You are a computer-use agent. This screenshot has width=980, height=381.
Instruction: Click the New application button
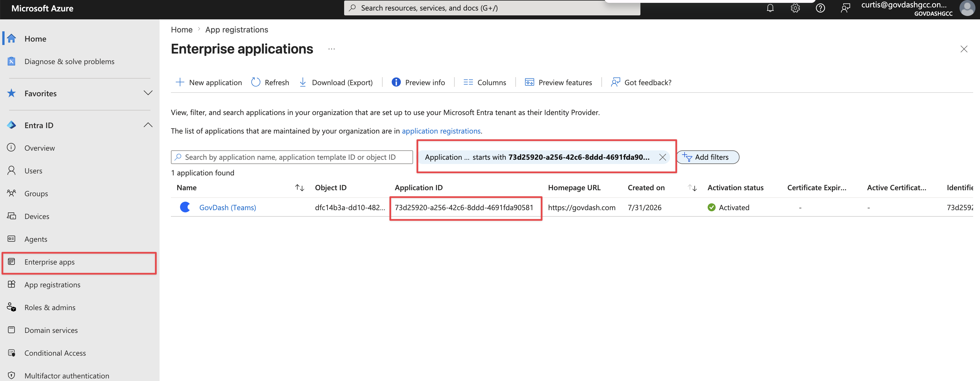click(209, 83)
